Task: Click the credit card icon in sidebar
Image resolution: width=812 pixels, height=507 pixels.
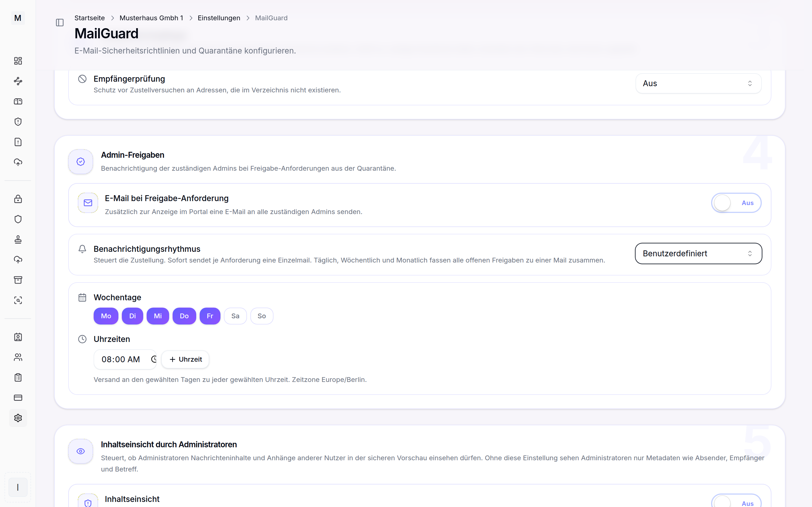Action: [x=18, y=398]
